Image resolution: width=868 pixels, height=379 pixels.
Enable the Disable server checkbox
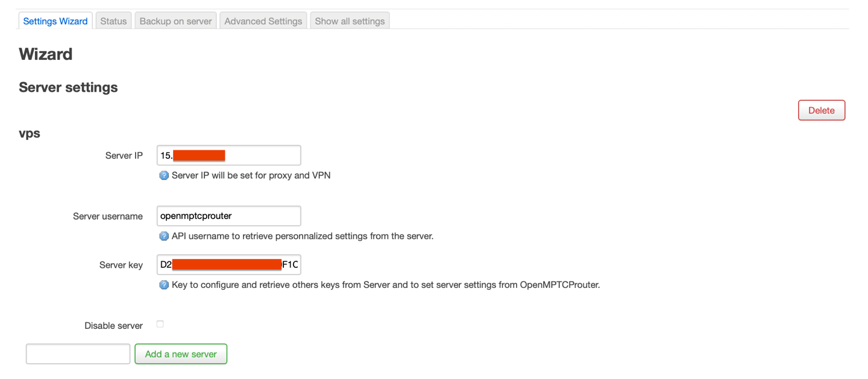click(160, 324)
